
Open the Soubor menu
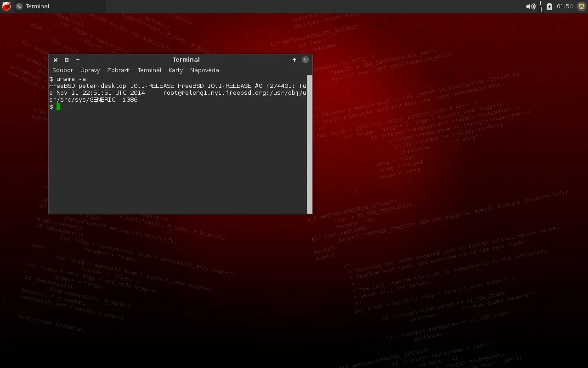click(x=62, y=70)
